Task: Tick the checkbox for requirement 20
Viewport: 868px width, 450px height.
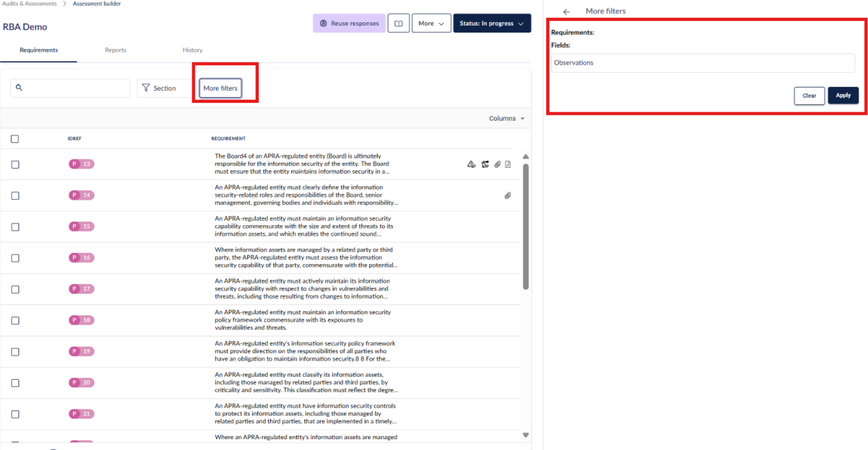Action: point(15,383)
